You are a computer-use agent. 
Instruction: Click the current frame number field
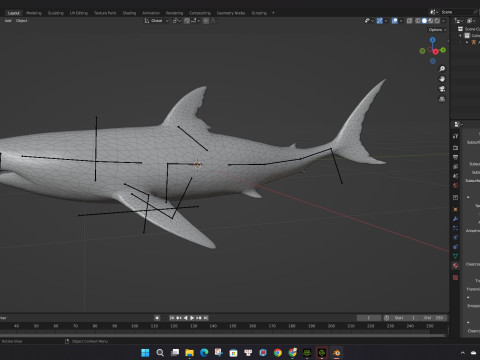click(369, 318)
